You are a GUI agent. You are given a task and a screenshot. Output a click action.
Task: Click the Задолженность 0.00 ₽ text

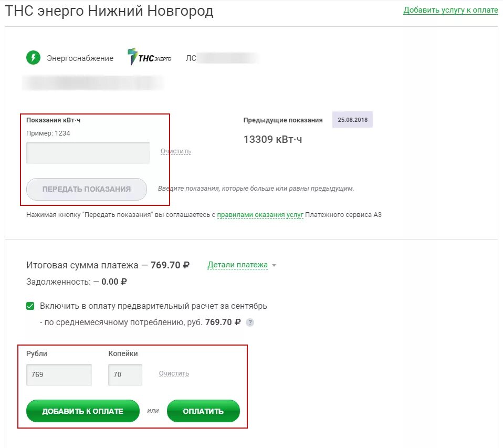(76, 282)
